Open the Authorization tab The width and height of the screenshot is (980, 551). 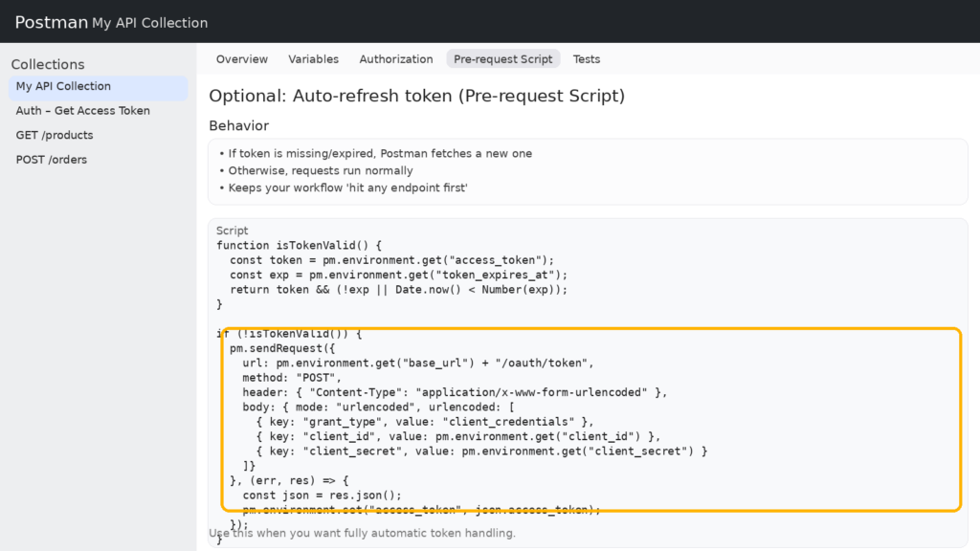click(x=395, y=59)
